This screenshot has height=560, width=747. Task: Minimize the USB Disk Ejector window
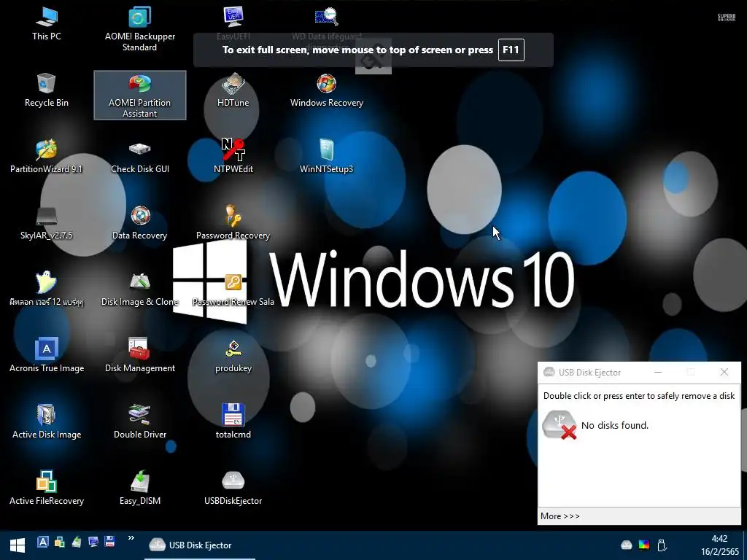658,373
